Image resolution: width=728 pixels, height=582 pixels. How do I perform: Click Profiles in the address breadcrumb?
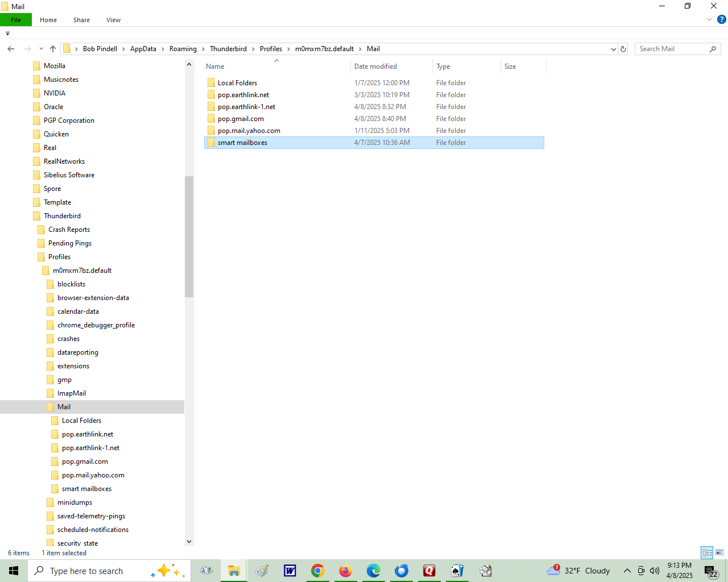(271, 49)
